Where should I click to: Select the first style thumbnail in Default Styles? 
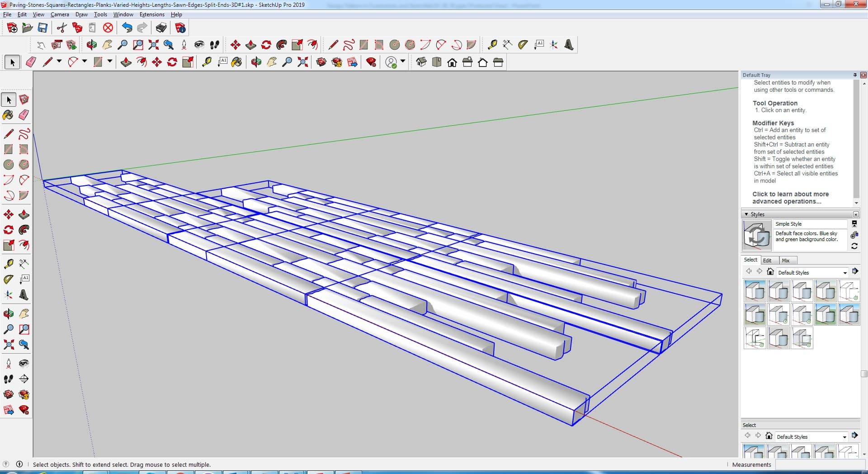pyautogui.click(x=755, y=291)
